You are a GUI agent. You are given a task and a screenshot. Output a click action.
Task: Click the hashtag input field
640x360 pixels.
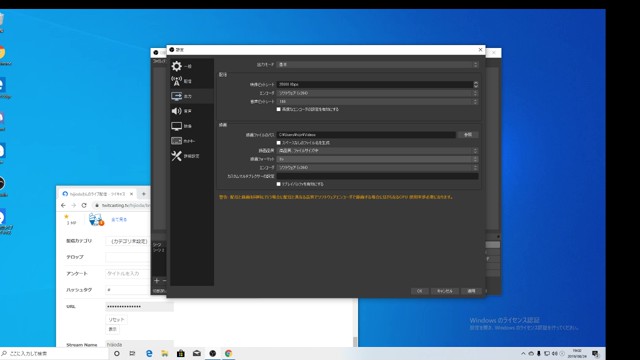pyautogui.click(x=128, y=290)
